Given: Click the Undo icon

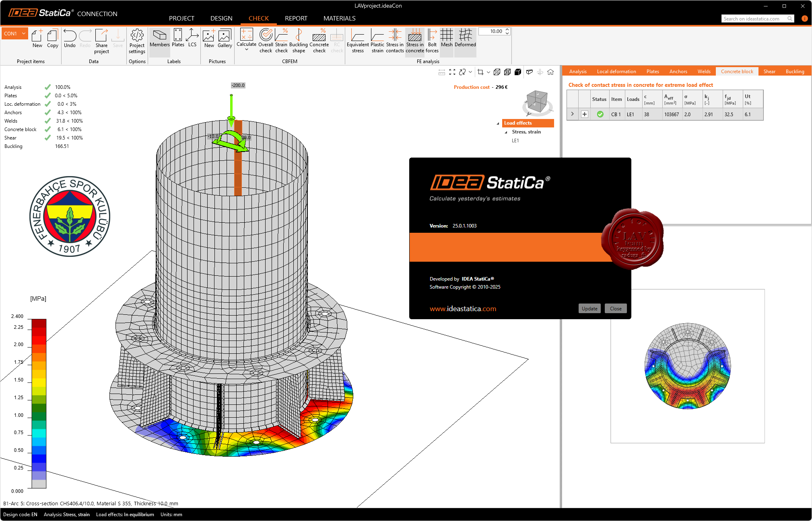Looking at the screenshot, I should pyautogui.click(x=70, y=39).
